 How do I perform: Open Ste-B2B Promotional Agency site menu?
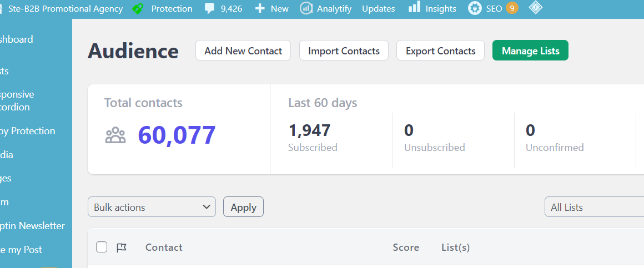66,8
